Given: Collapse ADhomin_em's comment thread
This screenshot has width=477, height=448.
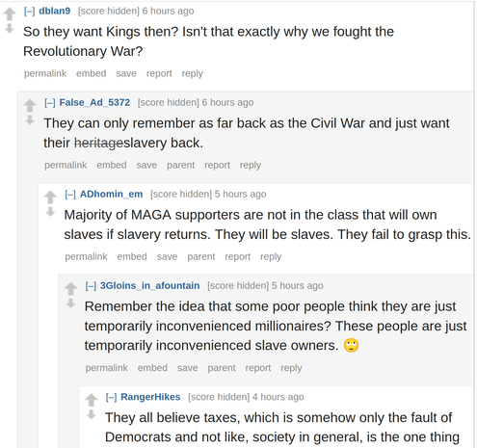Looking at the screenshot, I should pos(70,195).
